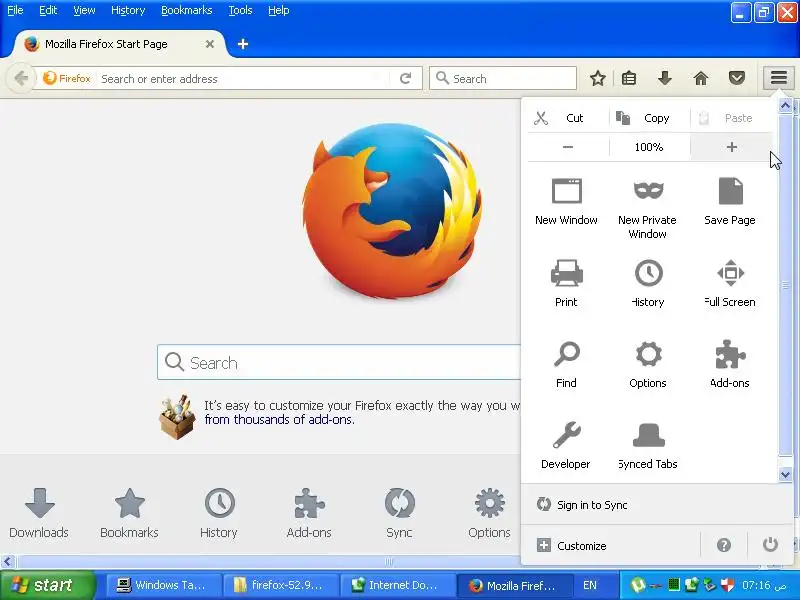Click History shortcut on start page
The height and width of the screenshot is (600, 800).
click(219, 513)
